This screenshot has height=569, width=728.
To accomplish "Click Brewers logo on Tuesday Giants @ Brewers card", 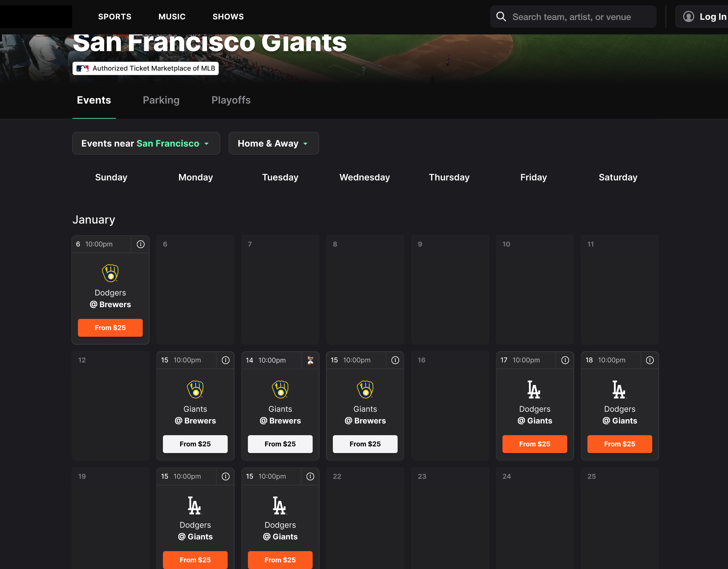I will (280, 389).
